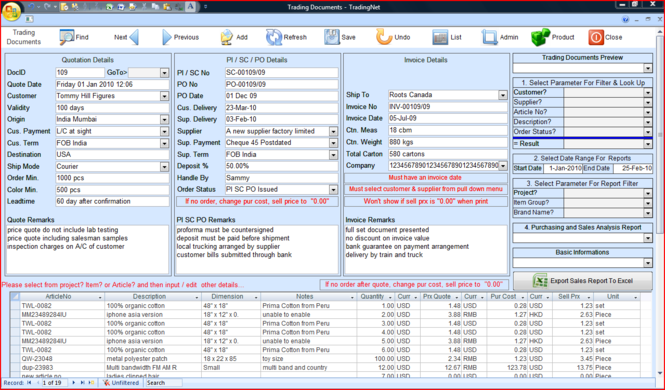Click the Notes column header

pyautogui.click(x=308, y=297)
